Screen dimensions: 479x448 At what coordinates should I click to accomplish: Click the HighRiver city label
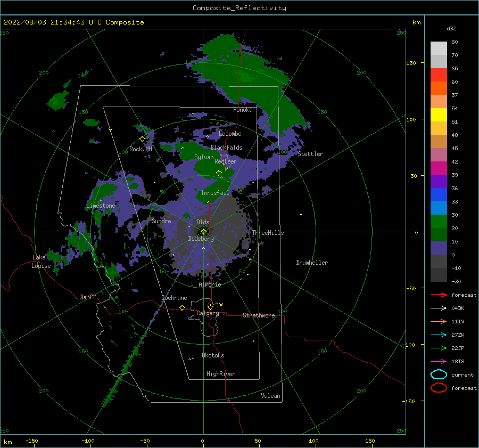tap(221, 374)
